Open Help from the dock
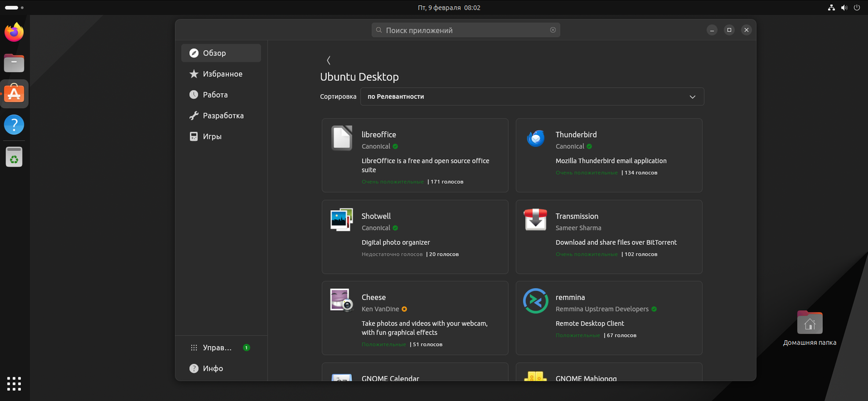 point(14,124)
